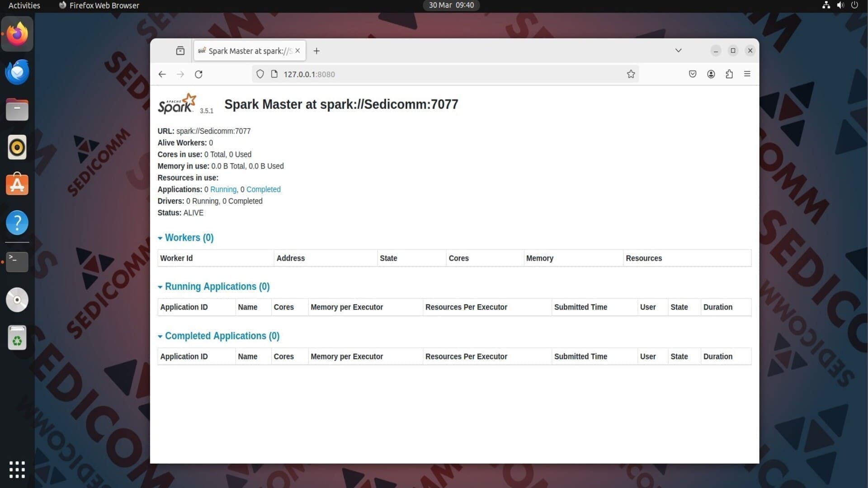
Task: Follow the Completed applications link
Action: tap(263, 189)
